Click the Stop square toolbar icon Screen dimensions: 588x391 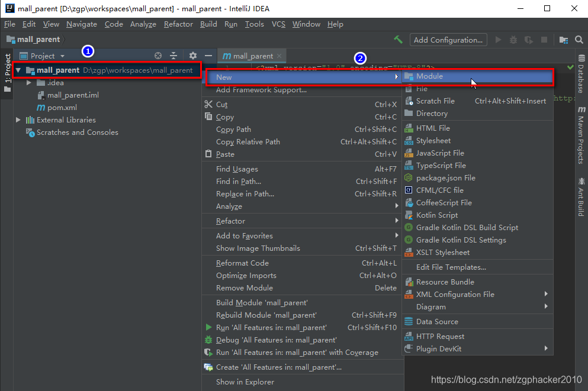(x=544, y=40)
